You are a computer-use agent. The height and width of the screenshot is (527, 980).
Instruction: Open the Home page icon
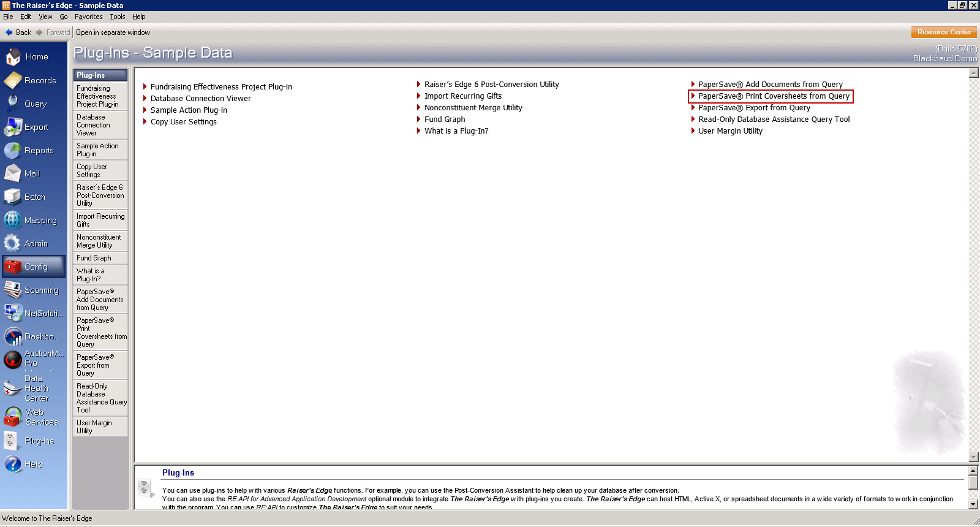click(13, 57)
